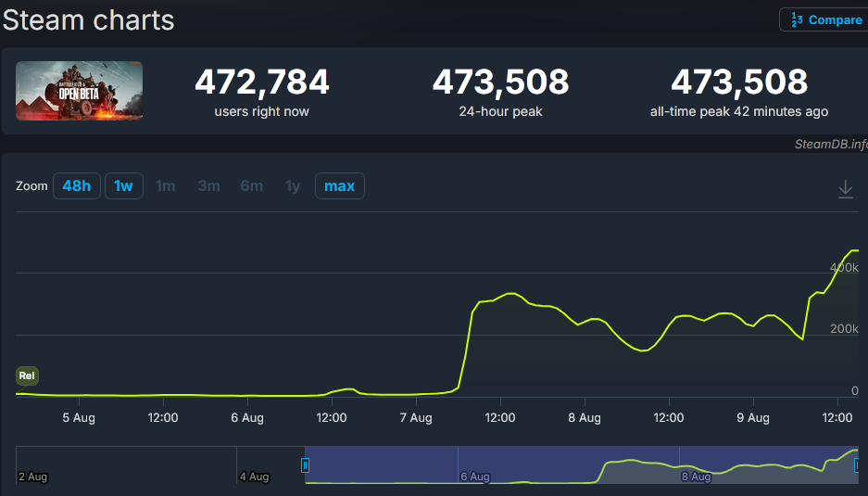Click the 472,784 users right now figure

(262, 82)
